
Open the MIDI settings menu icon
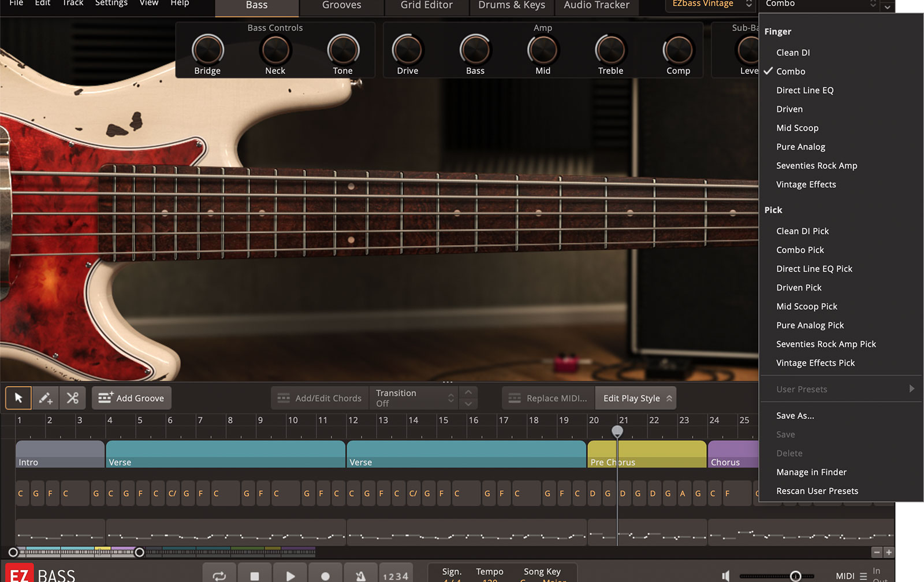[863, 576]
